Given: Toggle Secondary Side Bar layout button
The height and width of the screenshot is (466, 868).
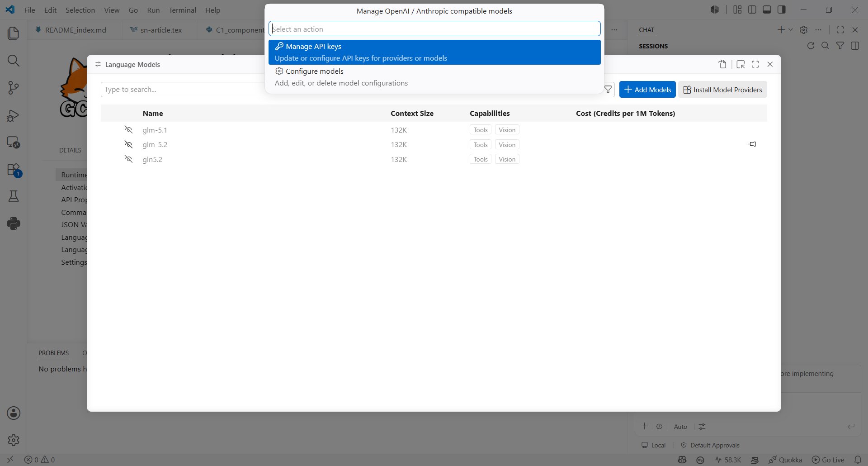Looking at the screenshot, I should click(782, 10).
